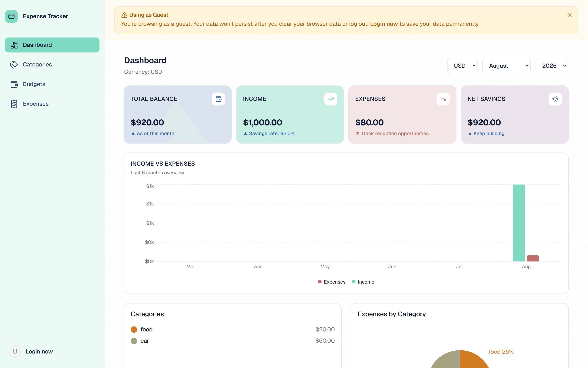The height and width of the screenshot is (368, 588).
Task: Dismiss the Using as Guest banner
Action: pyautogui.click(x=569, y=15)
